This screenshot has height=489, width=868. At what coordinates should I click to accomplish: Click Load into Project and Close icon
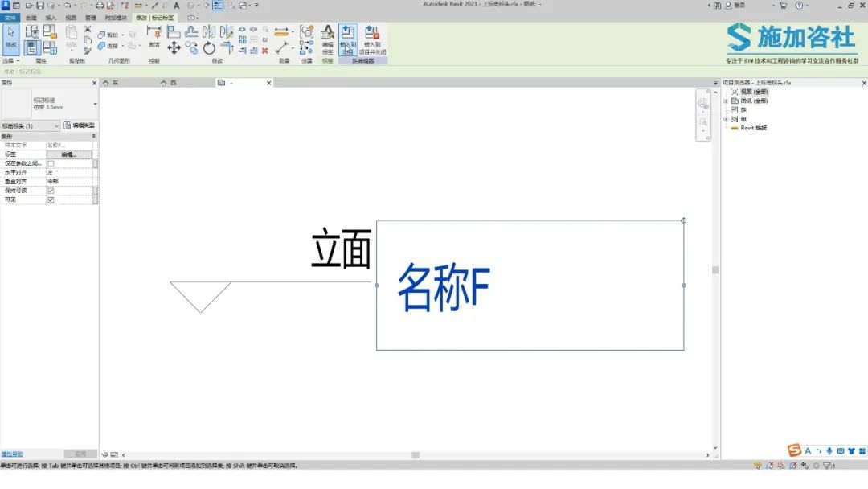pyautogui.click(x=372, y=39)
